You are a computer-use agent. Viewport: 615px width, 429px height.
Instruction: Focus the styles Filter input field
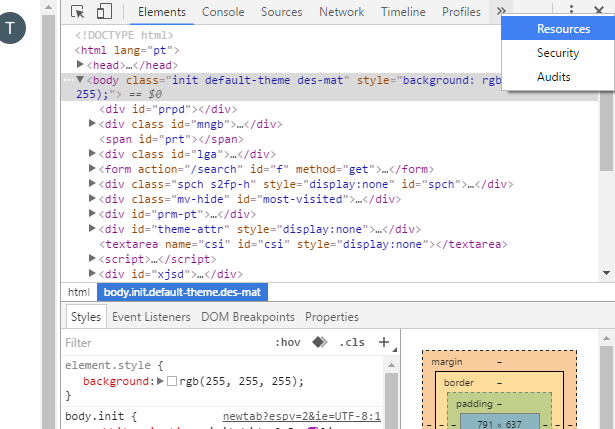[x=167, y=342]
